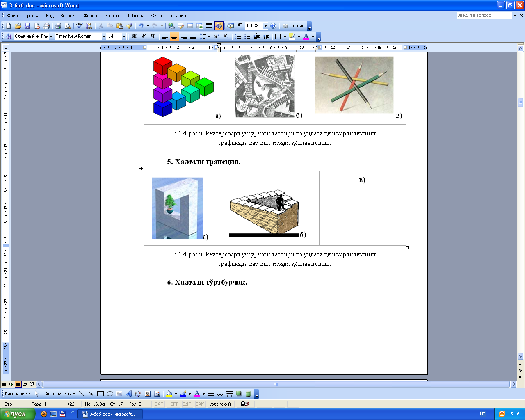This screenshot has width=525, height=420.
Task: Save the document with the floppy icon
Action: coord(27,26)
